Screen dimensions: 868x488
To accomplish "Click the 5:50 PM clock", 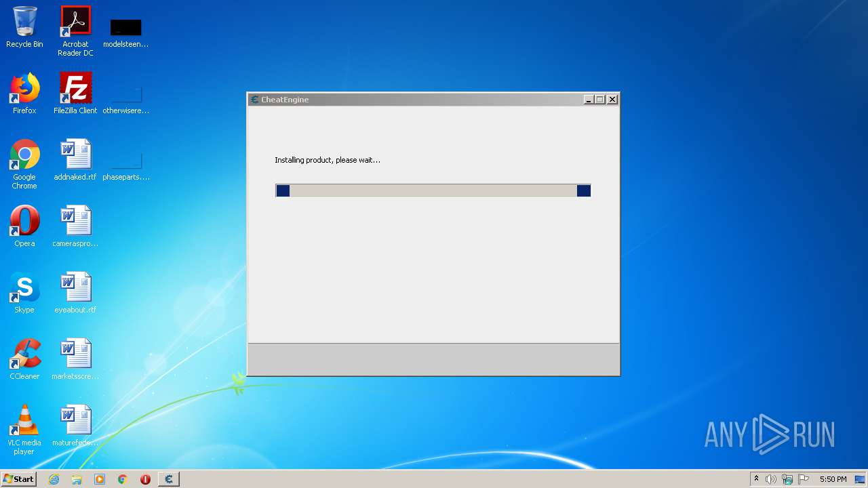I will [833, 479].
